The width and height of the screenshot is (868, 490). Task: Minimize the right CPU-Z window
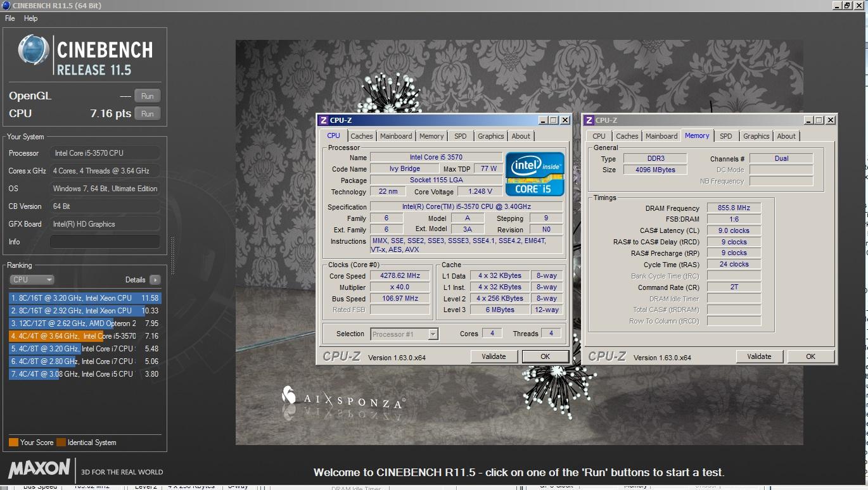(x=809, y=120)
